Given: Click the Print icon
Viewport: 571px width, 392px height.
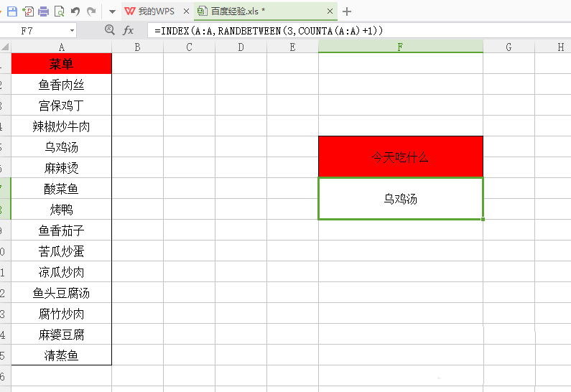Looking at the screenshot, I should coord(43,11).
